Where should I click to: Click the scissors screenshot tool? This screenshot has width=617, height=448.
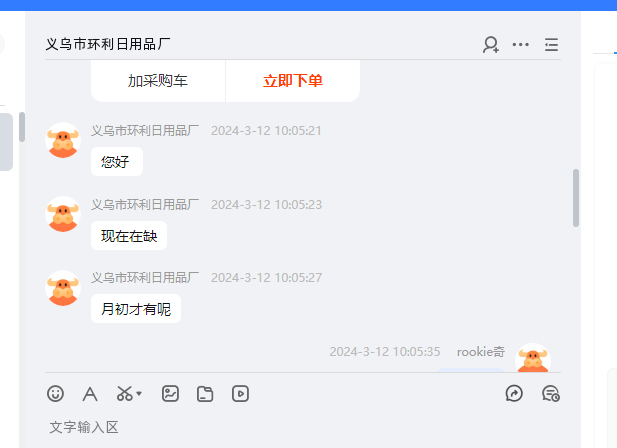[124, 393]
